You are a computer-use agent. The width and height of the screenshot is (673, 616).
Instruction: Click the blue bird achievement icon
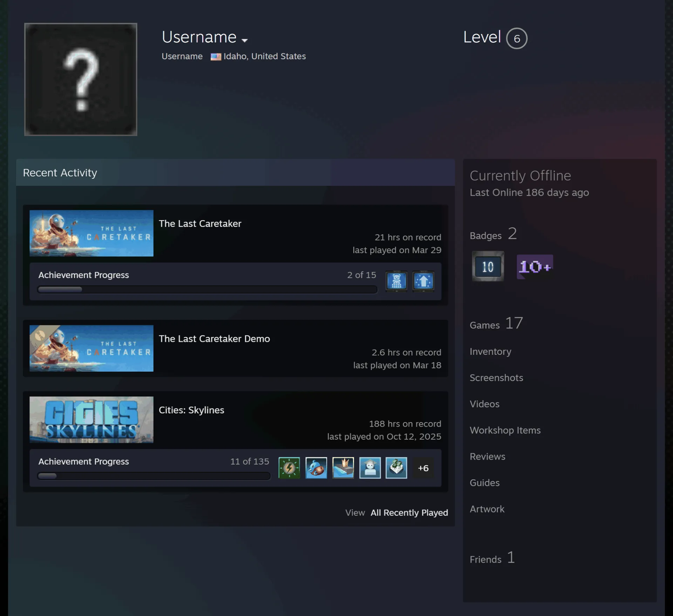(316, 468)
